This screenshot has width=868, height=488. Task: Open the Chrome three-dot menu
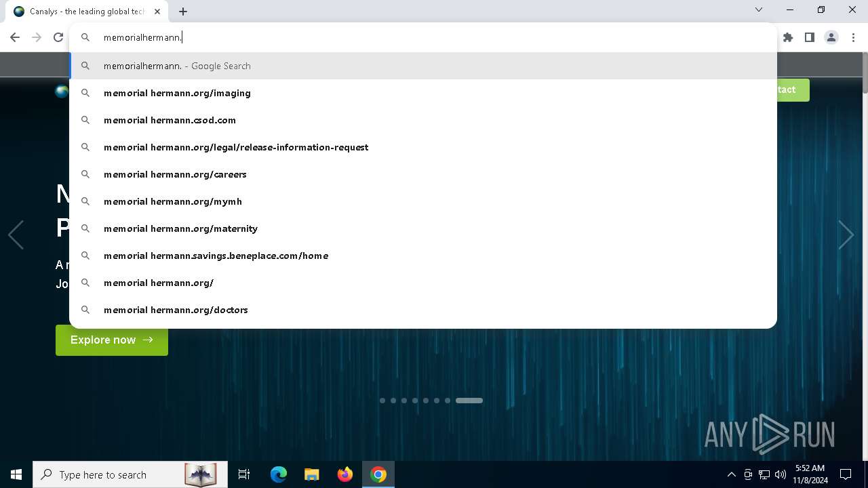click(853, 37)
